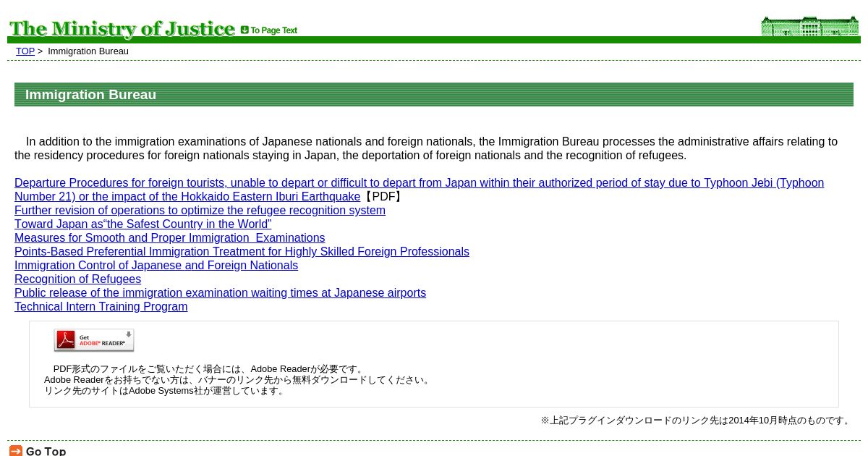Viewport: 868px width, 456px height.
Task: Click the Ministry building image in header
Action: click(809, 26)
